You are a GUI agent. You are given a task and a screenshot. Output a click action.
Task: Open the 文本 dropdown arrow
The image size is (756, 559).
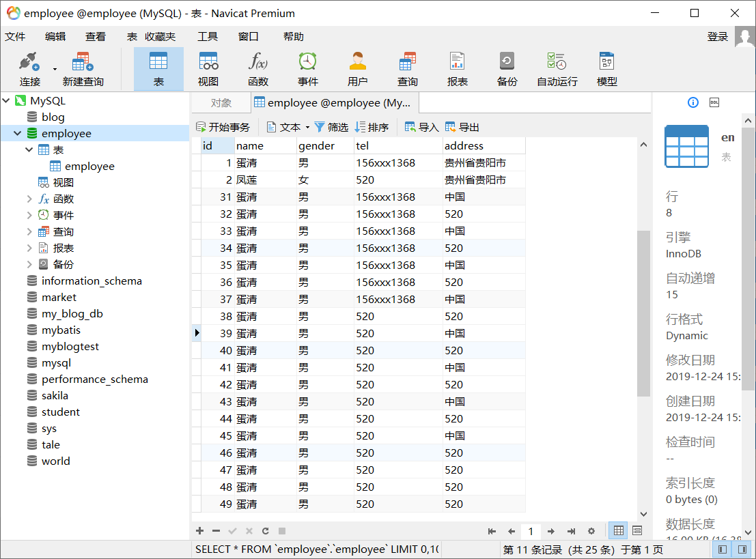(307, 128)
